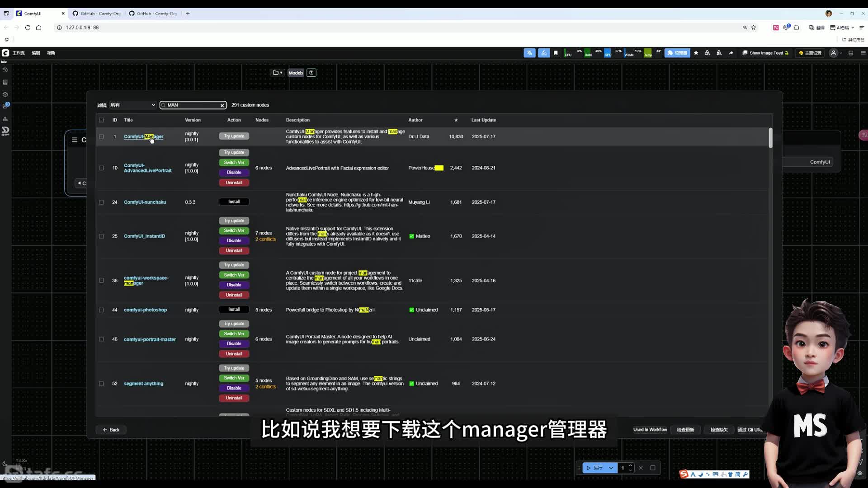
Task: Select the checkbox for segment anything row
Action: pos(101,384)
